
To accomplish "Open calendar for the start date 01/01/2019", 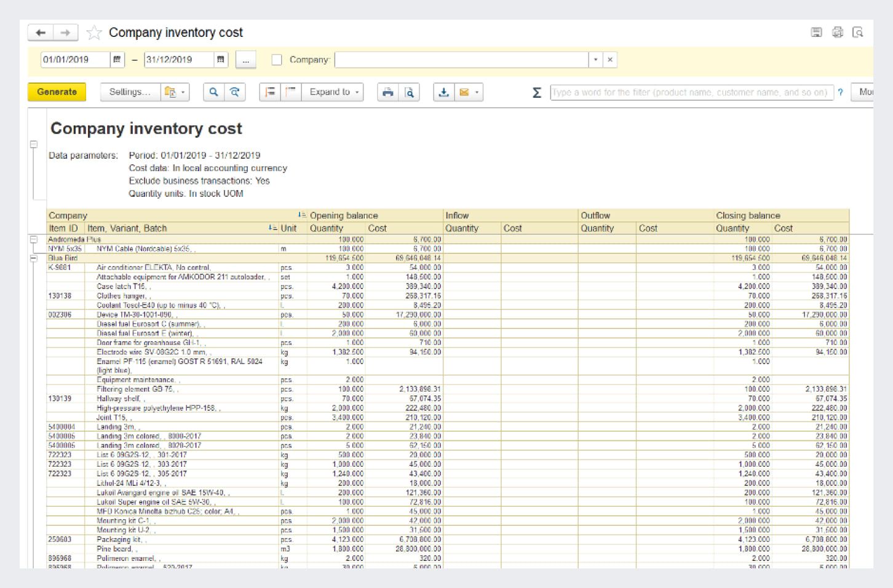I will click(117, 60).
